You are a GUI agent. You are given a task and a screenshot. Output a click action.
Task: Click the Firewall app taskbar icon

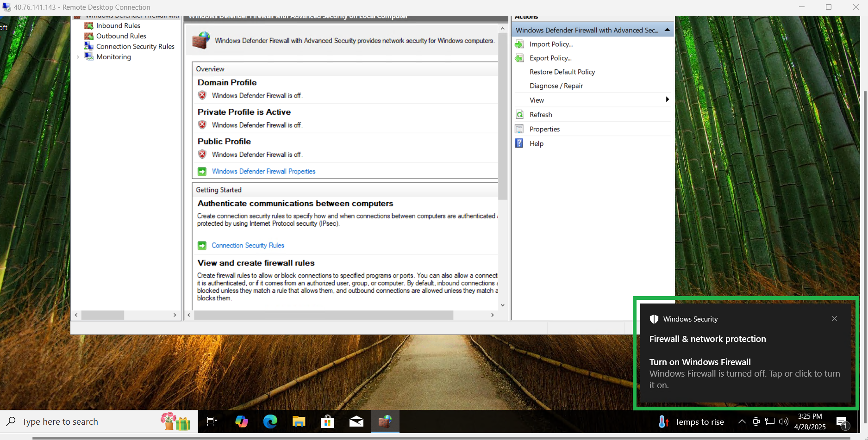click(x=385, y=421)
